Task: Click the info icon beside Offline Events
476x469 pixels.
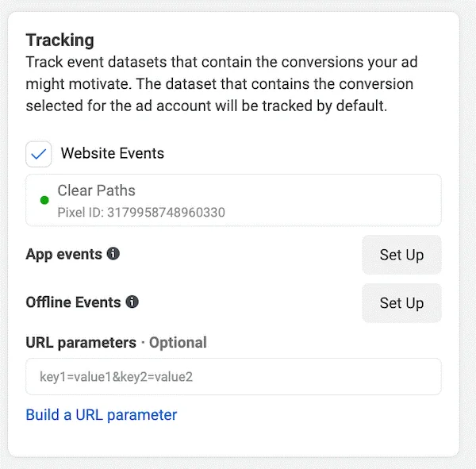Action: pyautogui.click(x=132, y=302)
